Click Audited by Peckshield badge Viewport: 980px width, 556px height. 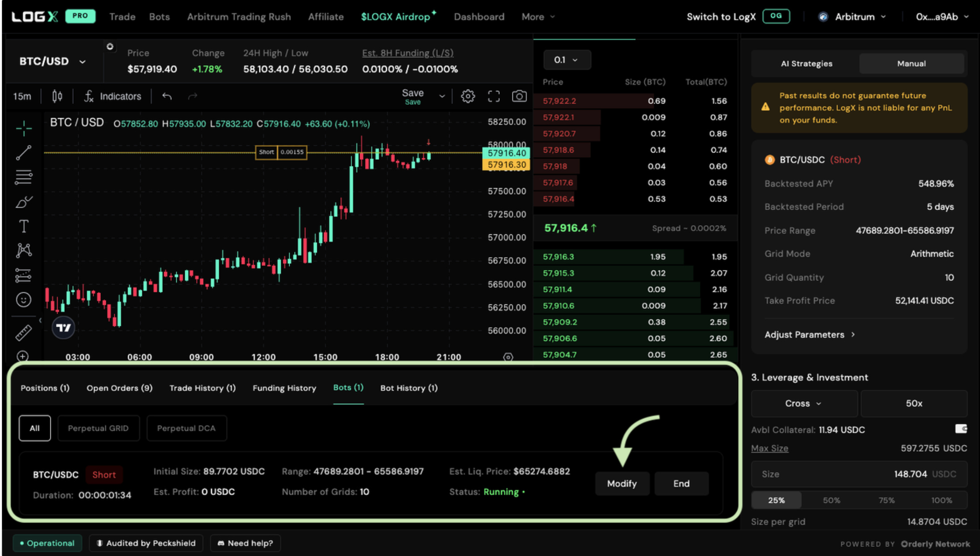(x=146, y=543)
